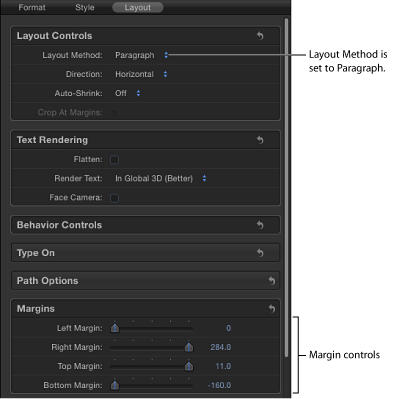Viewport: 402px width, 399px height.
Task: Reset the Path Options section
Action: pyautogui.click(x=272, y=281)
